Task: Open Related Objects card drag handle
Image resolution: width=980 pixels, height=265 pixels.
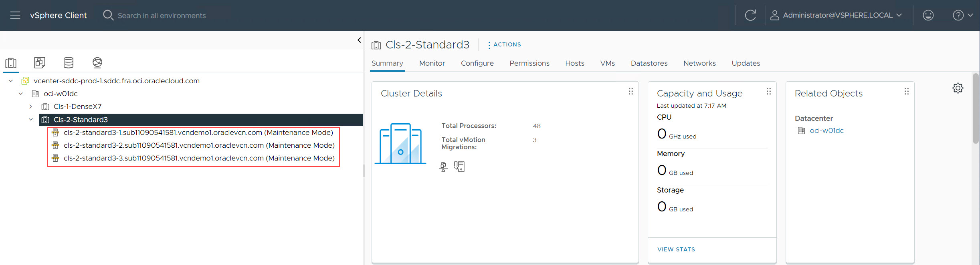Action: coord(907,91)
